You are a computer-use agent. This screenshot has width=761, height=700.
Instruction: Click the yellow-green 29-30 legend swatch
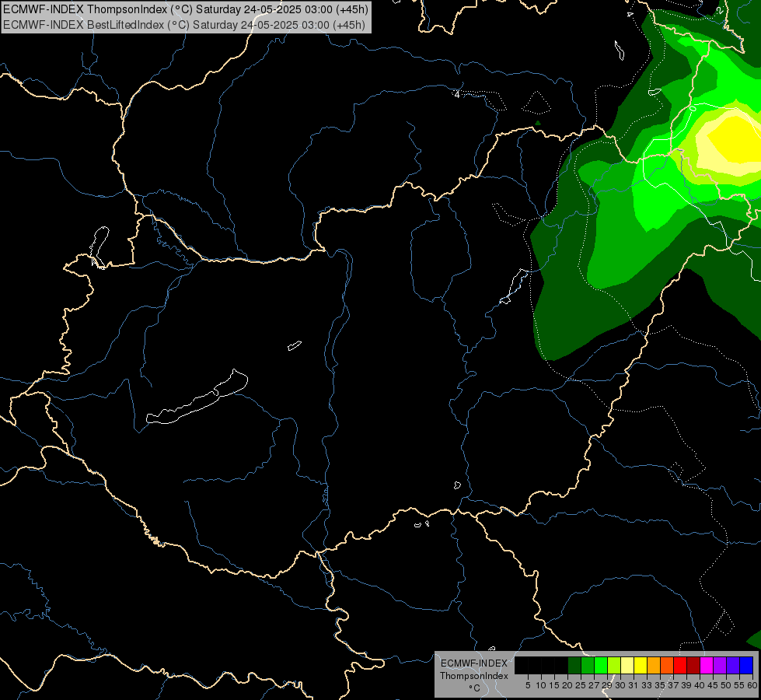pos(614,665)
